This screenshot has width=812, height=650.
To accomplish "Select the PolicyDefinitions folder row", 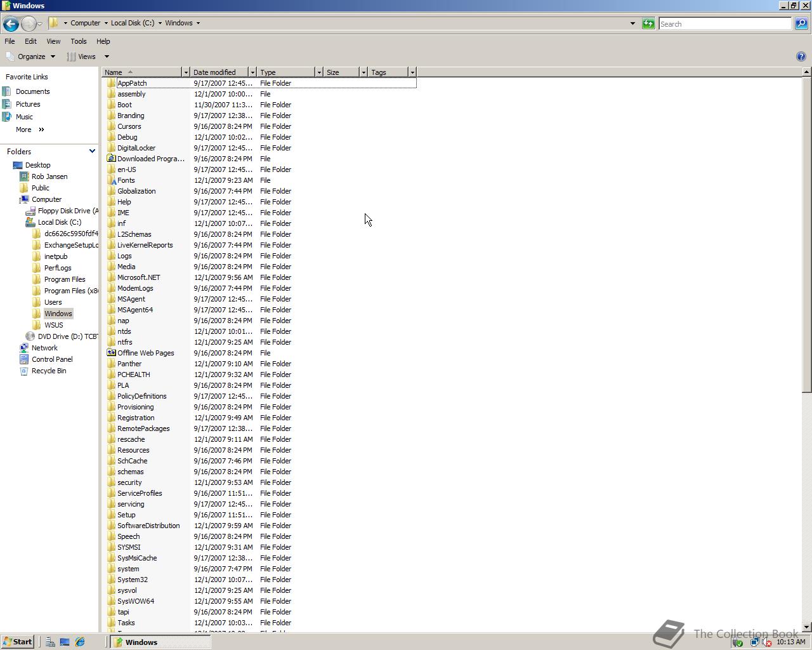I will tap(259, 396).
